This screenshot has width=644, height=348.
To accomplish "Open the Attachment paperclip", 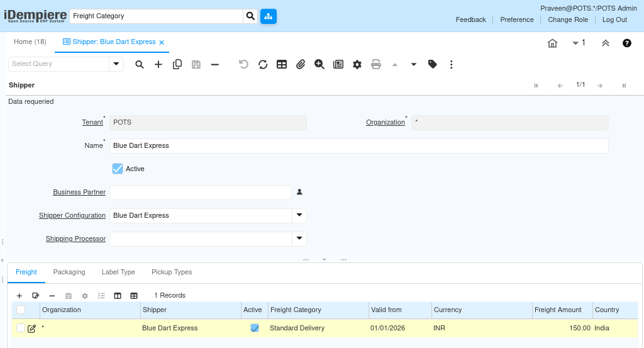I will click(x=301, y=65).
